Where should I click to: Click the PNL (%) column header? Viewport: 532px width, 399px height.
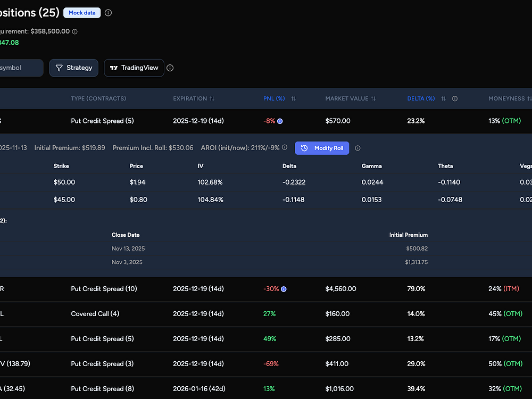[x=274, y=98]
